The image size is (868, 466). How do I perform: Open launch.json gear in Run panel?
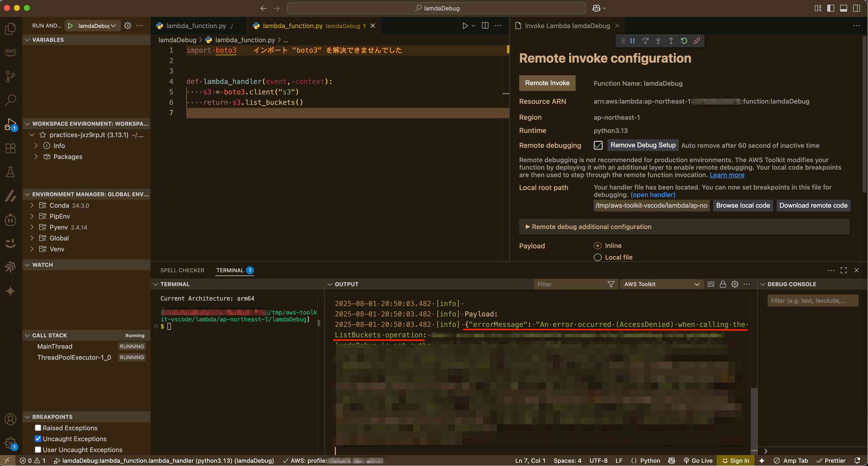point(128,26)
